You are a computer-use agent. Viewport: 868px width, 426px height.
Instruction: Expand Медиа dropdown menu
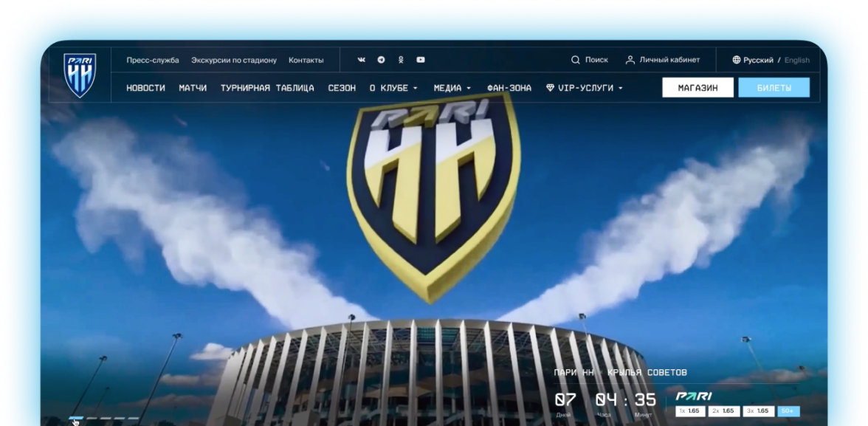452,88
